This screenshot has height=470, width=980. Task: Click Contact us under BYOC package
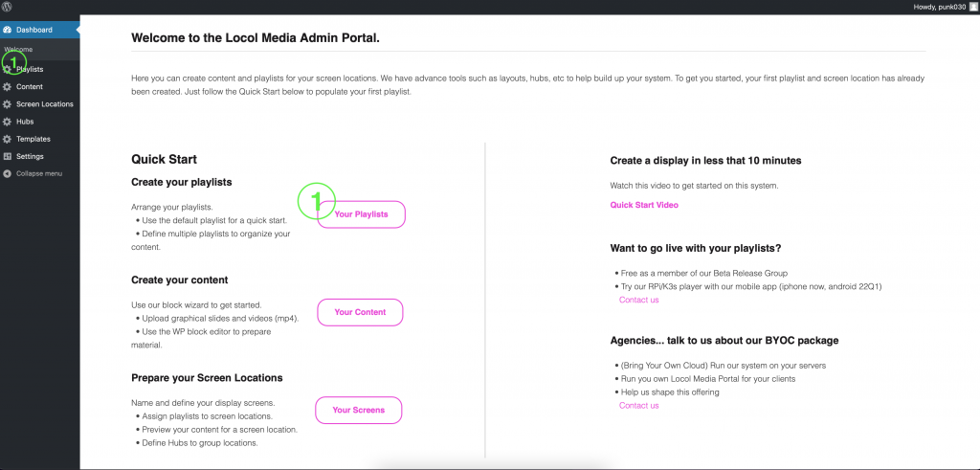pos(638,406)
